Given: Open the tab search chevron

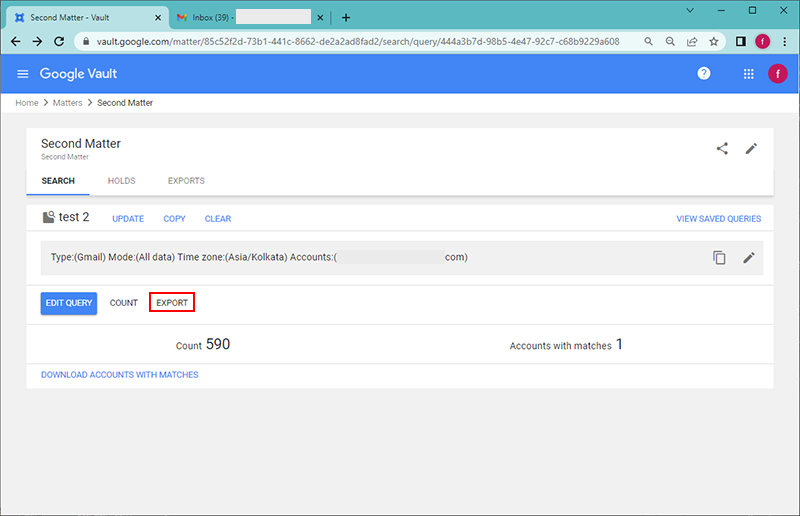Looking at the screenshot, I should [x=690, y=10].
